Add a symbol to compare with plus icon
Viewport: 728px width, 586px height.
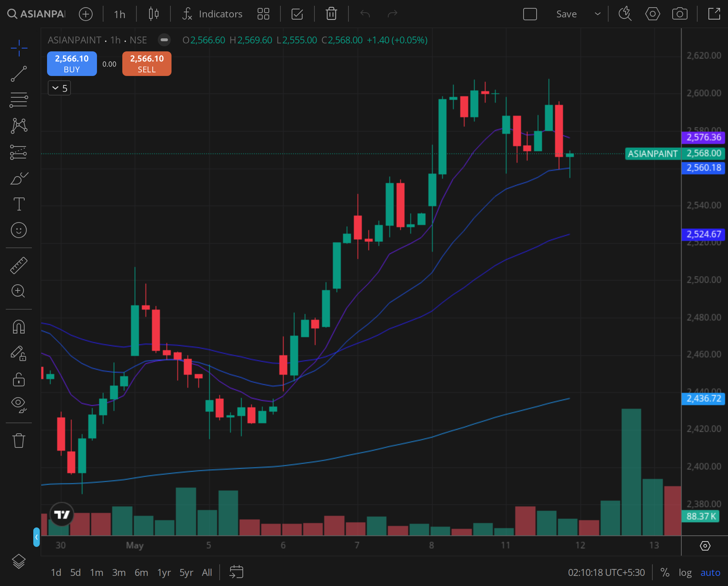click(86, 14)
